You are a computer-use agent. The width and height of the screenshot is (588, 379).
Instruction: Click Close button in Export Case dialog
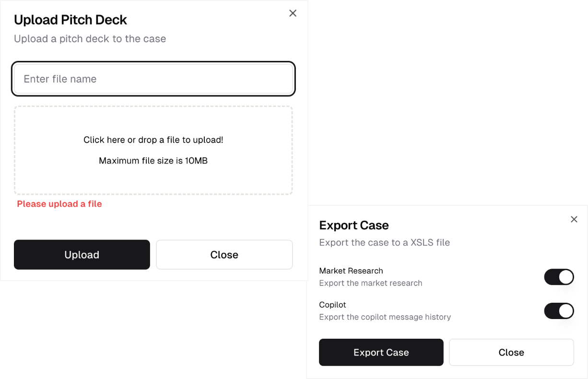(511, 353)
